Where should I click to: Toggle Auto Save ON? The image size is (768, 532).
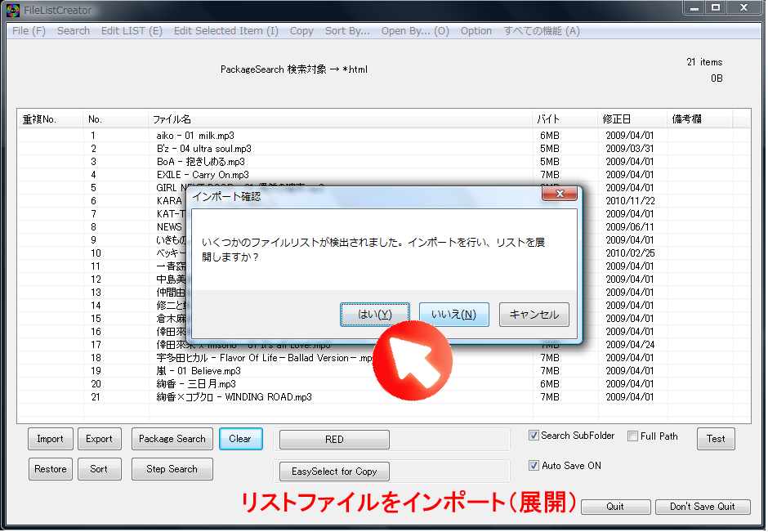coord(534,465)
